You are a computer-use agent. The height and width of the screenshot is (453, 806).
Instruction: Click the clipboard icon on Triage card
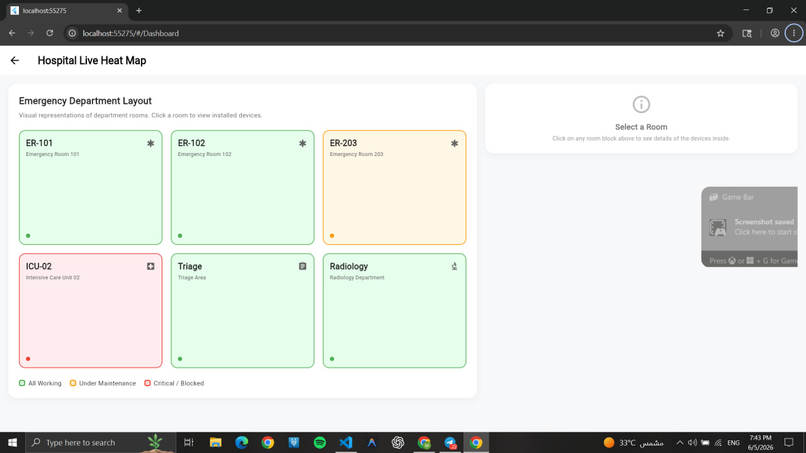click(303, 266)
